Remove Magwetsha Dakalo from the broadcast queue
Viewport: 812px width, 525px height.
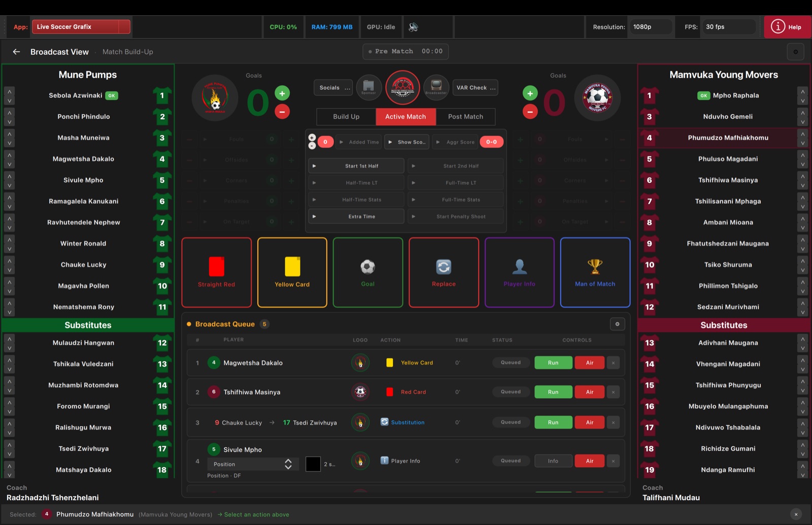coord(613,363)
